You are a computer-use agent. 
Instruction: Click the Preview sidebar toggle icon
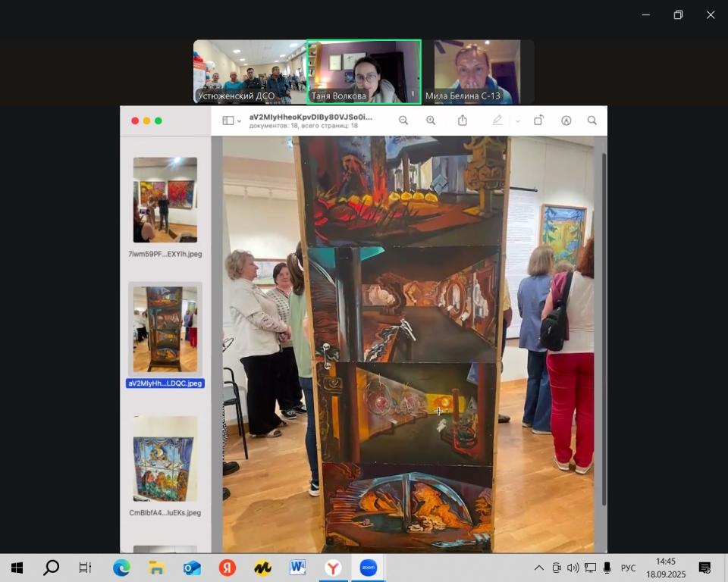tap(228, 120)
